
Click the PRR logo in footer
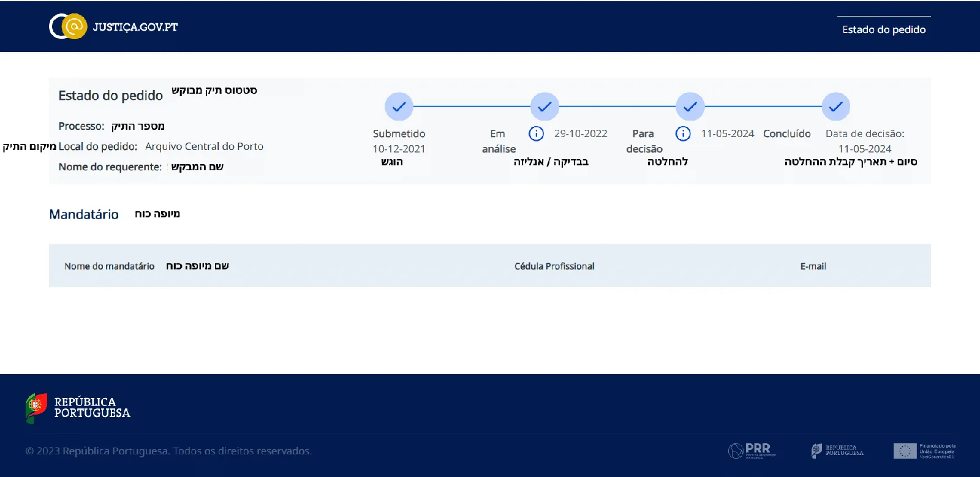click(752, 451)
